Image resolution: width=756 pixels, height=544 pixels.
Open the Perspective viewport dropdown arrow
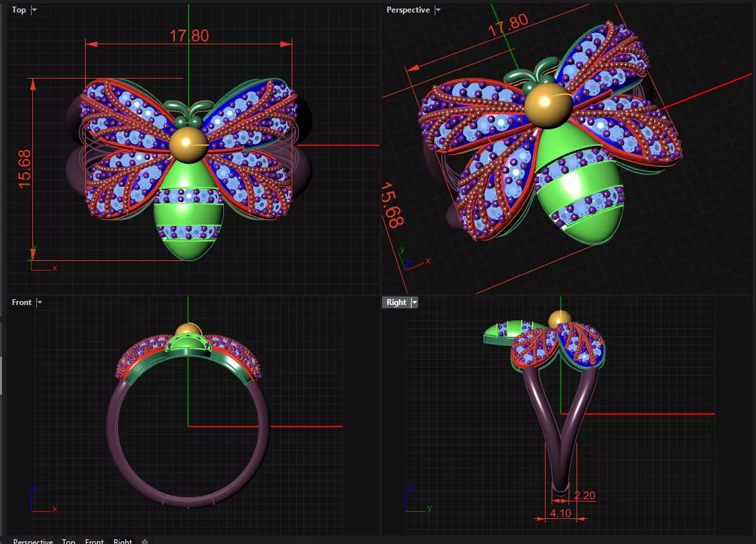(438, 10)
